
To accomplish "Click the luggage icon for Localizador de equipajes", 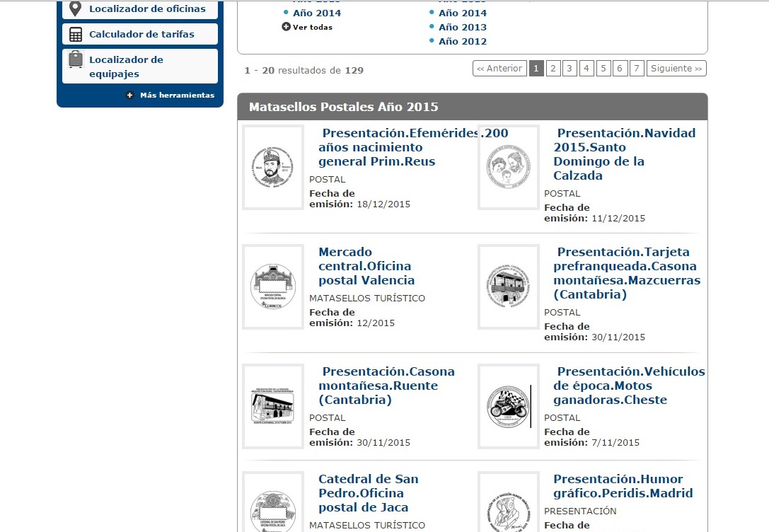I will pos(76,59).
